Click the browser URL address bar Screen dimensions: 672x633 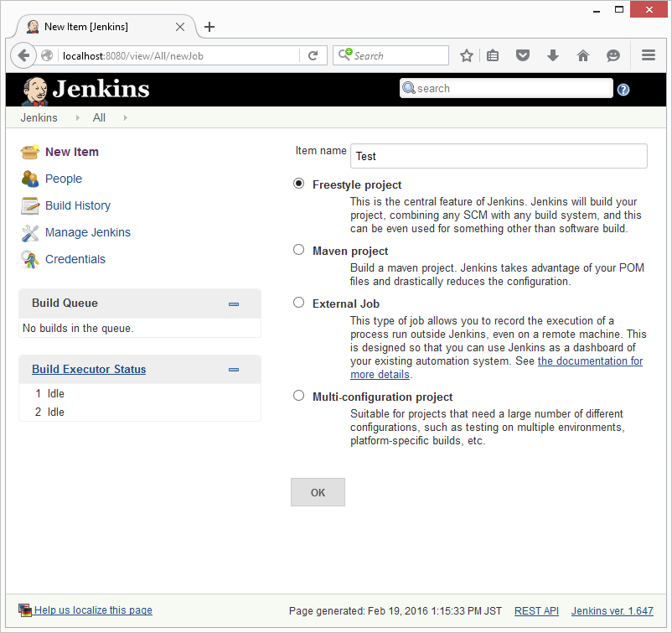coord(180,55)
